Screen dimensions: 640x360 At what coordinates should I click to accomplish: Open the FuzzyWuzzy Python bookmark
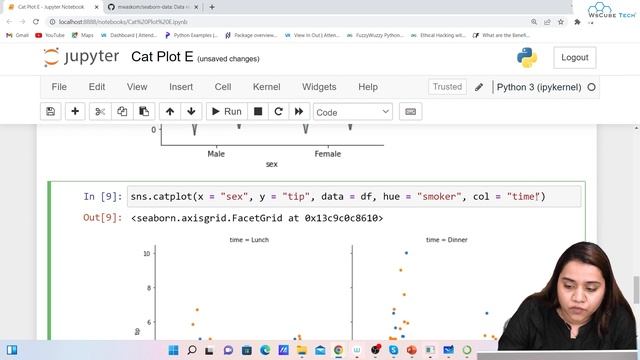[375, 36]
